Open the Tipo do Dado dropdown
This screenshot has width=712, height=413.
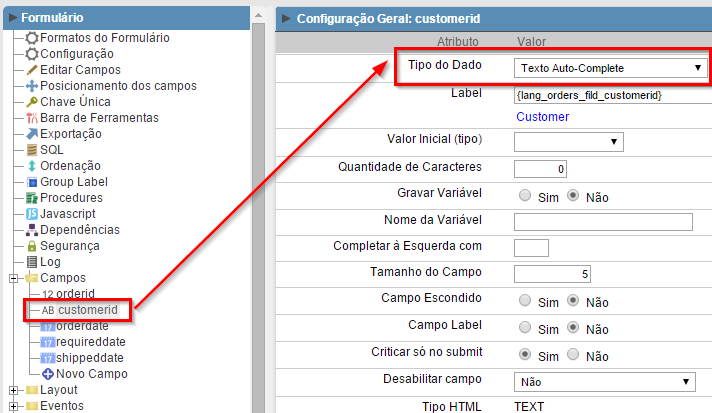[x=611, y=68]
